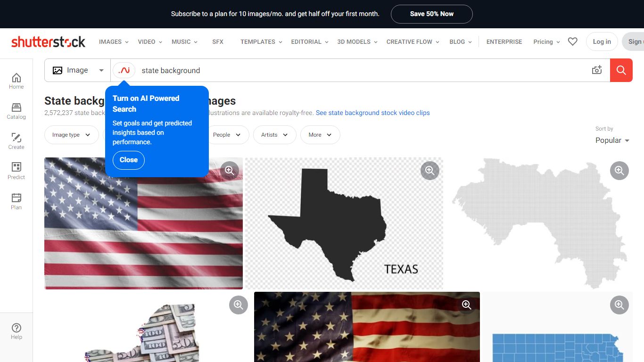Open the SFX navigation item

218,41
